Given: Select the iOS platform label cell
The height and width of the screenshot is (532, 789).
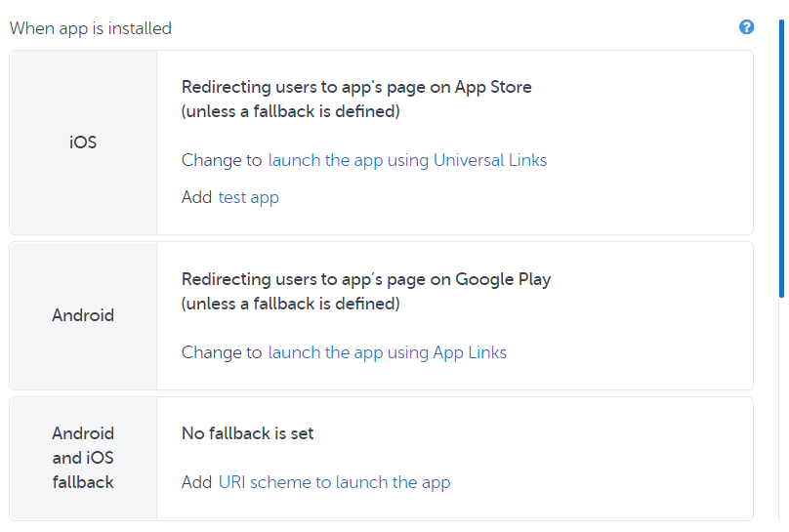Looking at the screenshot, I should pos(83,143).
